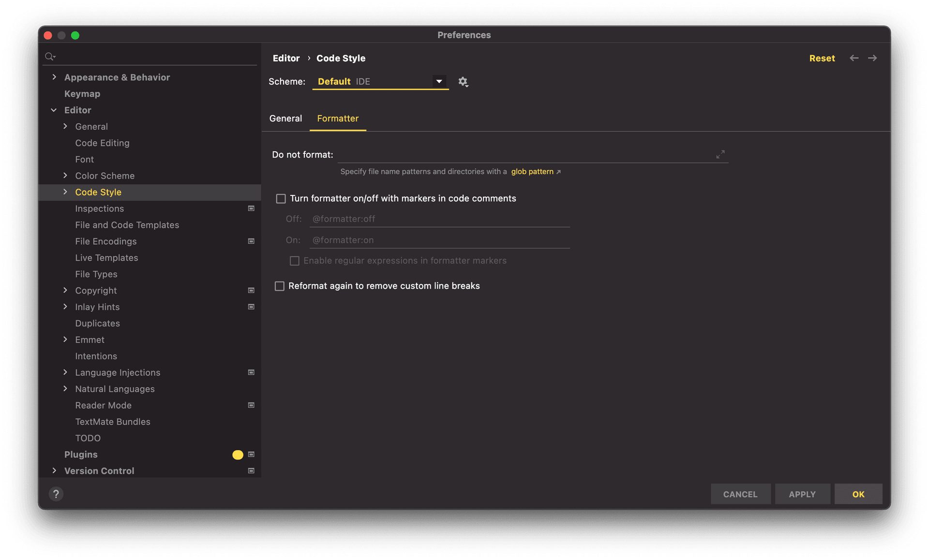This screenshot has width=929, height=560.
Task: Check Reformat again to remove custom line breaks
Action: coord(279,286)
